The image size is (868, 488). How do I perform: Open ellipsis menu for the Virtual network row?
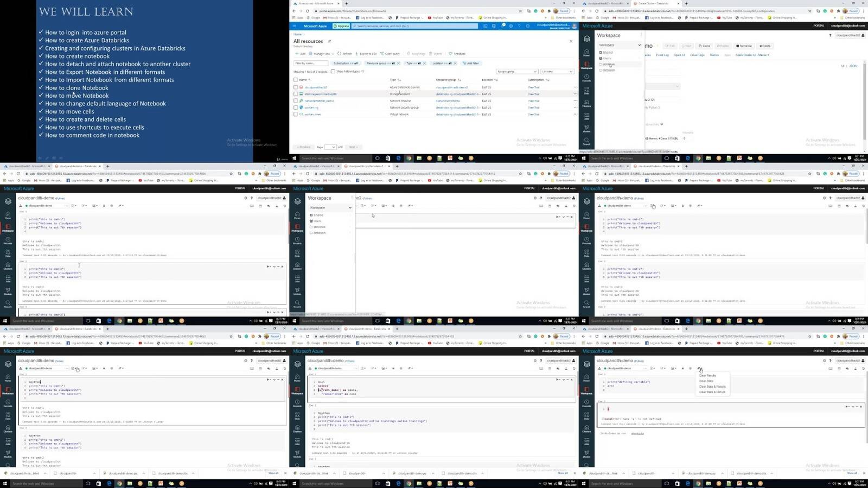(576, 114)
